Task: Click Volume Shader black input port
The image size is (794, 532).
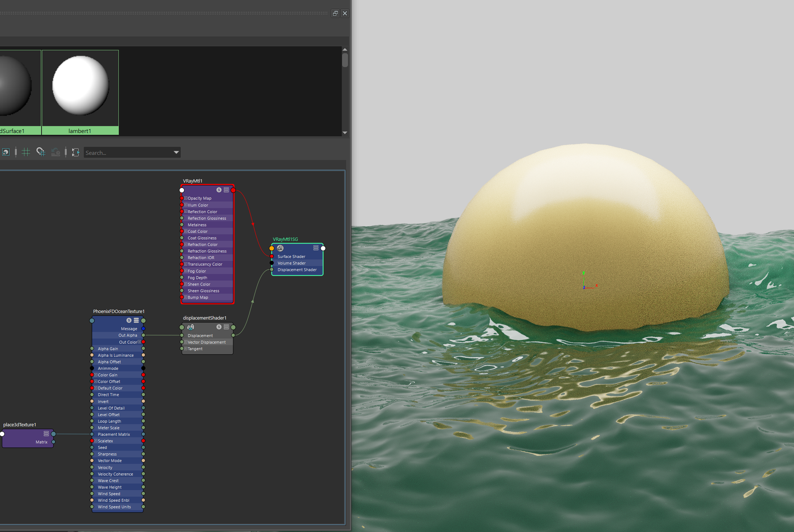Action: coord(272,263)
